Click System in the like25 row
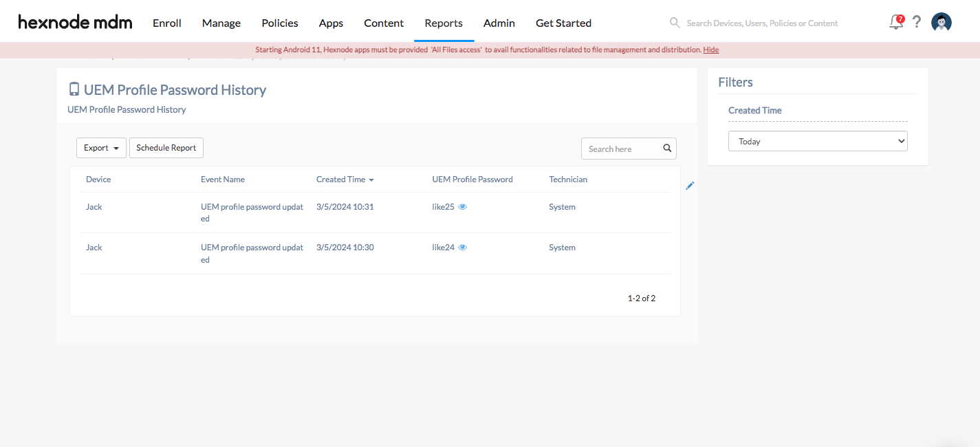The width and height of the screenshot is (980, 447). tap(562, 207)
